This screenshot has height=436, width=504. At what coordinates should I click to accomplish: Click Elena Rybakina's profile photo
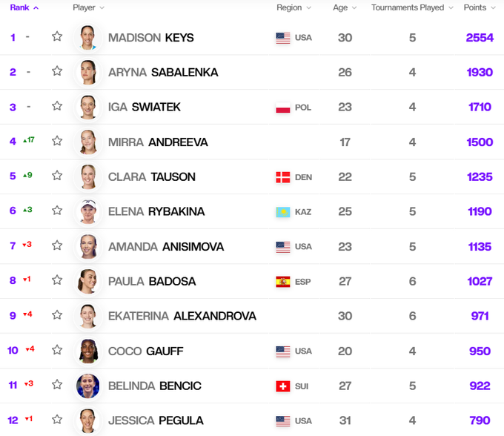pyautogui.click(x=88, y=212)
